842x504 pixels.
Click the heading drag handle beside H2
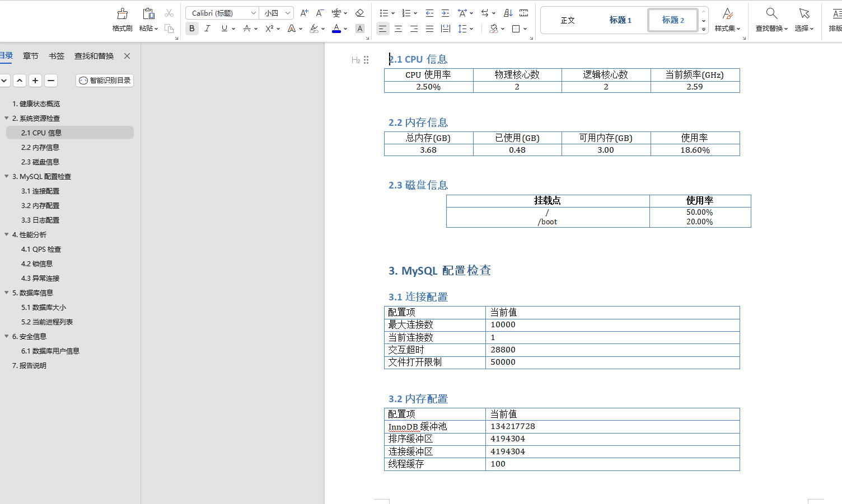coord(366,60)
